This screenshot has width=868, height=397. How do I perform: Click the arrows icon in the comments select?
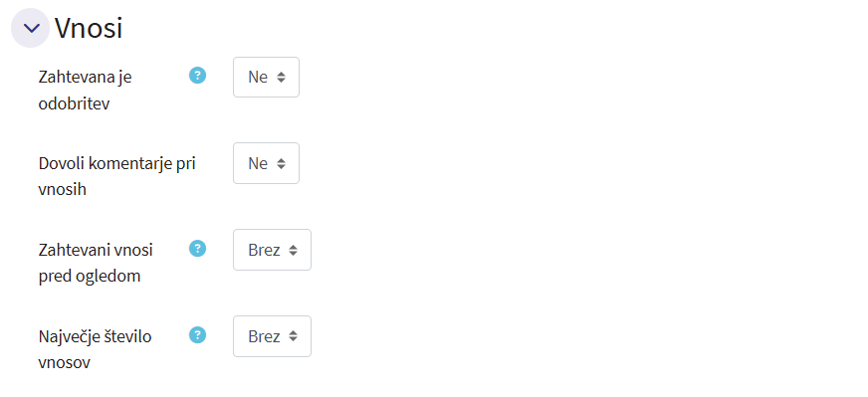[x=282, y=164]
